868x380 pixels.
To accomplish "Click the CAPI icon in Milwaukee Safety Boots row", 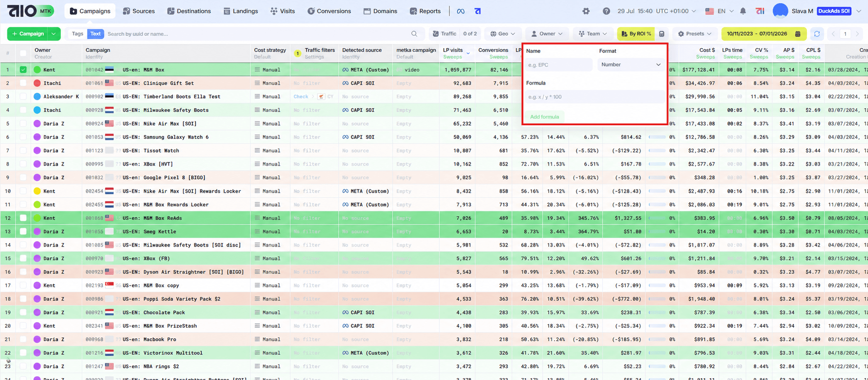I will click(346, 110).
